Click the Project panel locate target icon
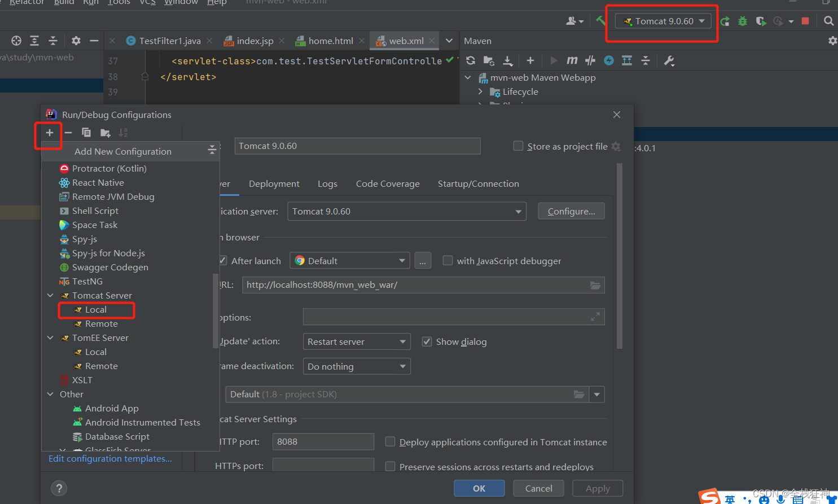 [16, 41]
